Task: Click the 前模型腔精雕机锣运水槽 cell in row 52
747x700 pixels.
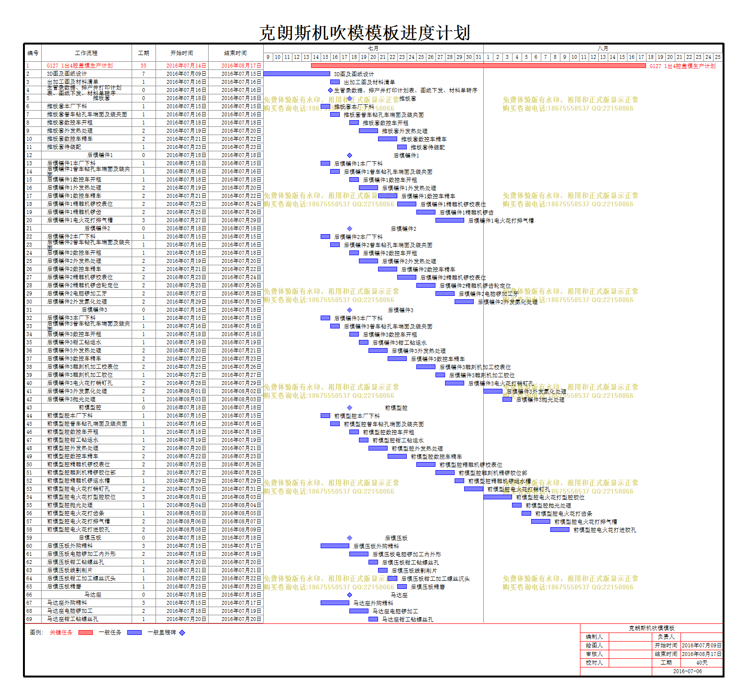Action: pos(86,481)
